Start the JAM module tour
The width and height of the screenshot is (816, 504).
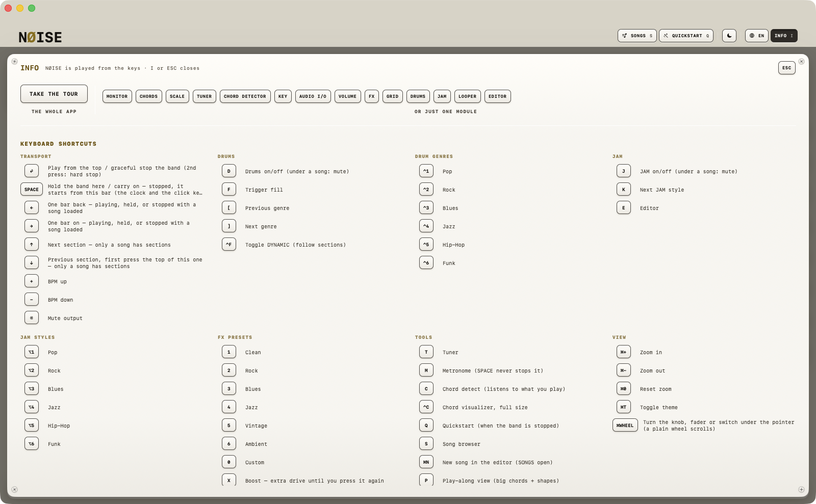coord(442,96)
